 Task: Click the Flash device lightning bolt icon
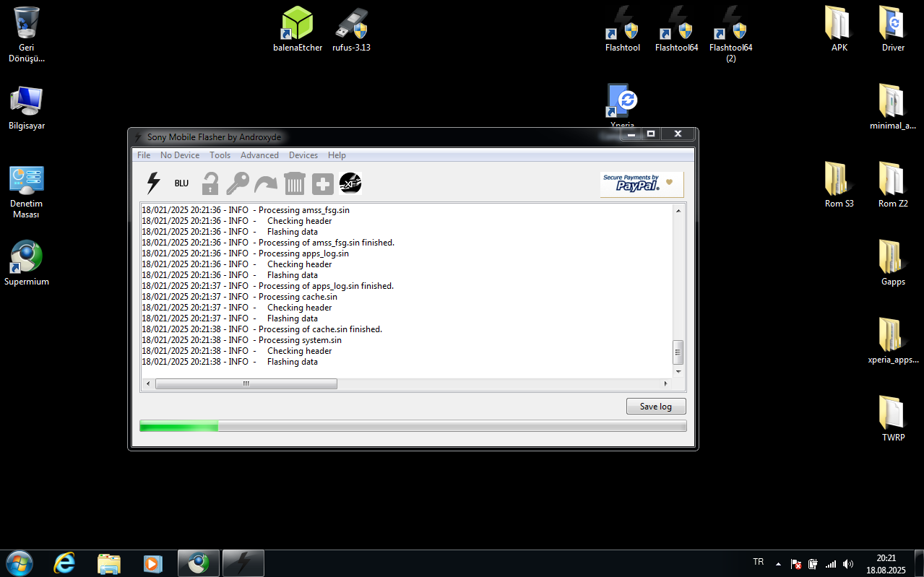153,183
